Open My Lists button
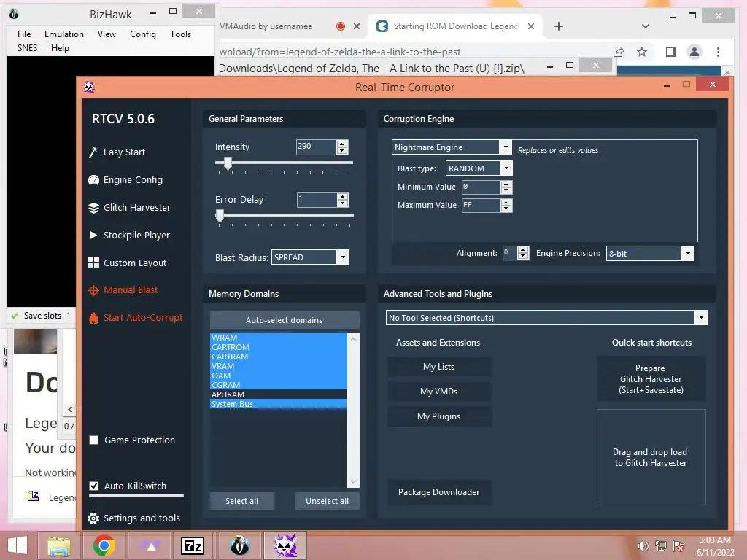The width and height of the screenshot is (747, 560). (438, 367)
